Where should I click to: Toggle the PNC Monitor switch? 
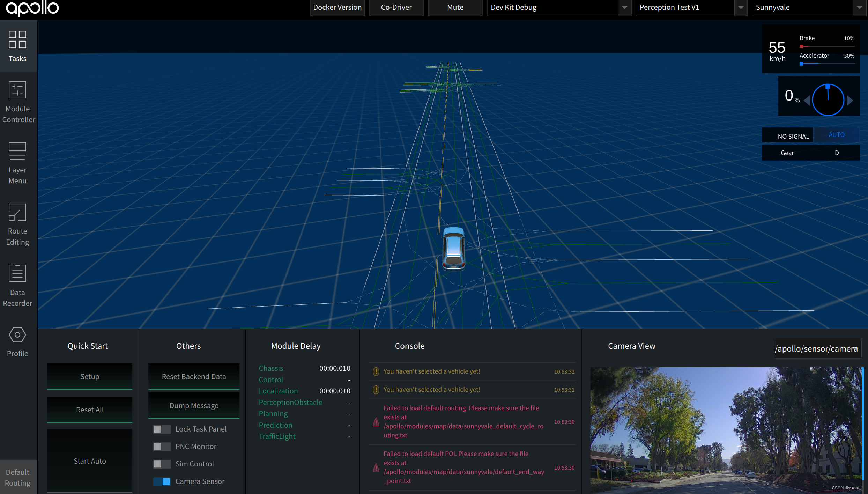point(162,447)
